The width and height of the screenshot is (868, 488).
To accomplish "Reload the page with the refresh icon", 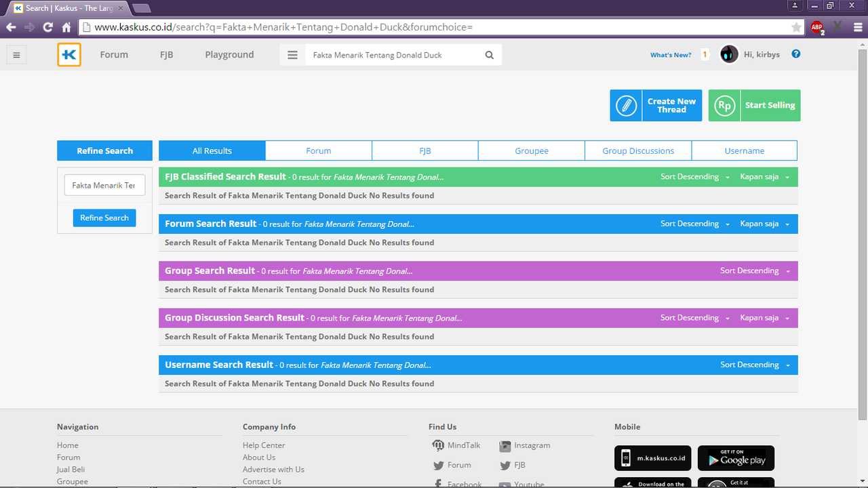I will coord(47,27).
